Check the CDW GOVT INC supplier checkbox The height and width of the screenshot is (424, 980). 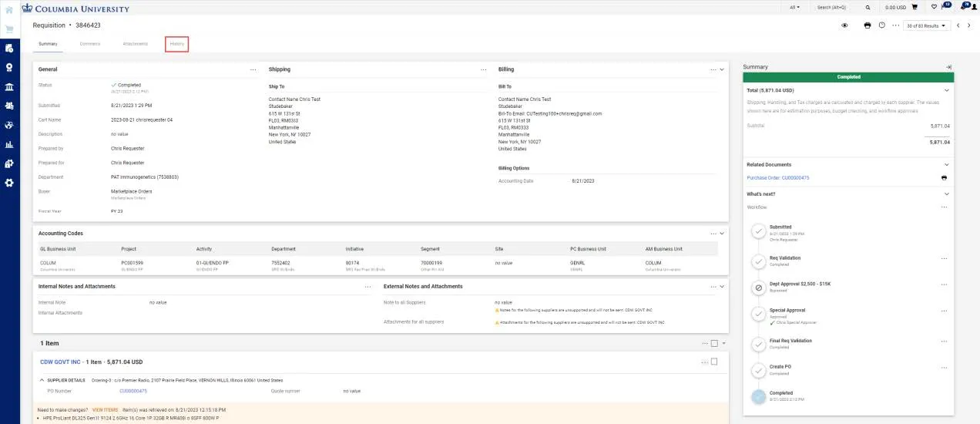pos(714,362)
